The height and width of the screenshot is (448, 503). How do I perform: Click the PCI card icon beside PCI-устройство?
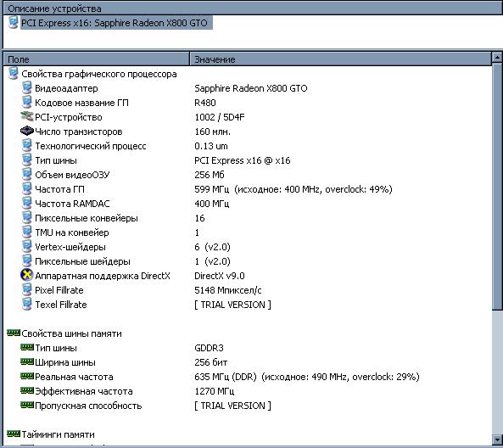pos(26,116)
